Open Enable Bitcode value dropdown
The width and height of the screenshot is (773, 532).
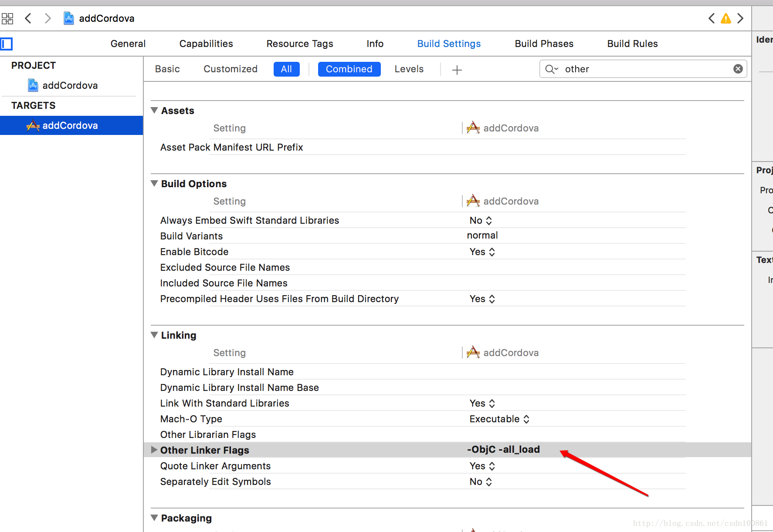(482, 252)
